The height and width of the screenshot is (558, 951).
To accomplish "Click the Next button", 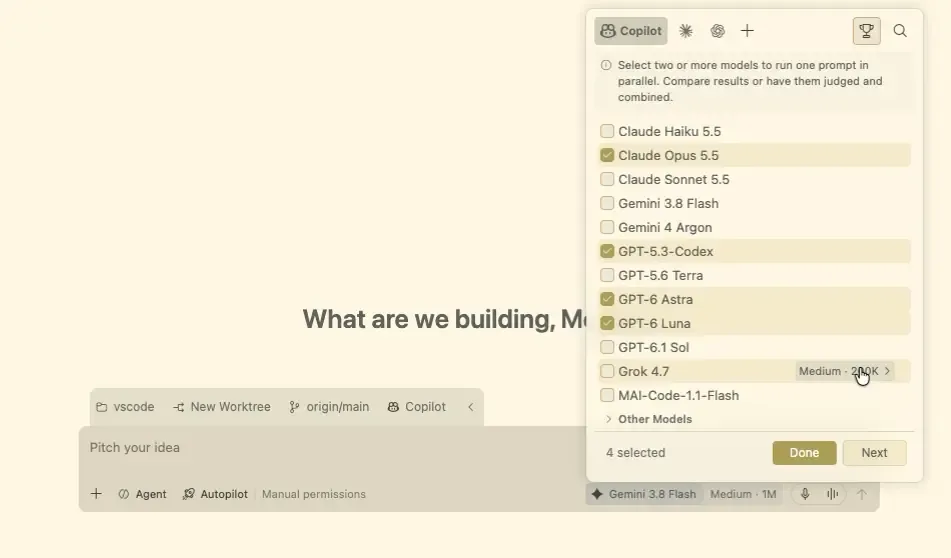I will pyautogui.click(x=875, y=453).
